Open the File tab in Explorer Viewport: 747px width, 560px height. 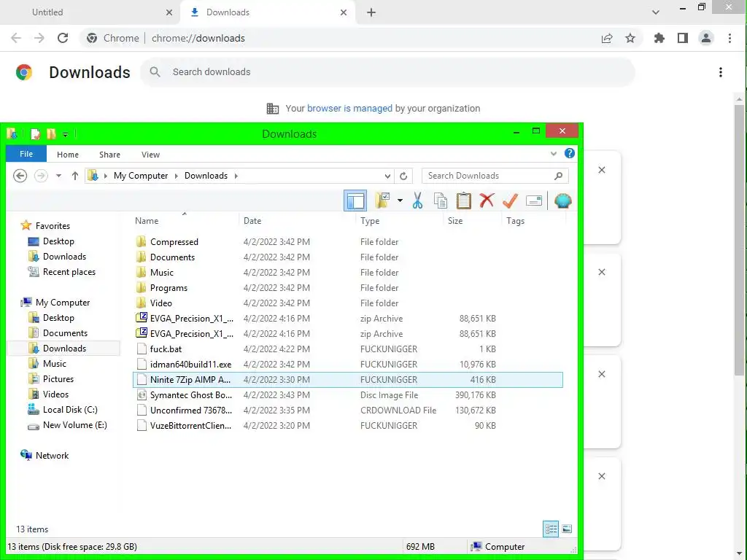pyautogui.click(x=26, y=154)
